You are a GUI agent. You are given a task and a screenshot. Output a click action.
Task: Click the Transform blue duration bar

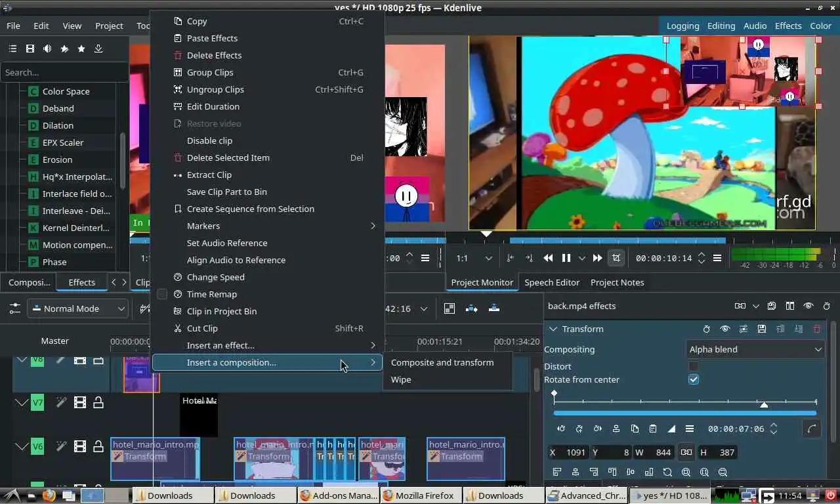[x=685, y=413]
